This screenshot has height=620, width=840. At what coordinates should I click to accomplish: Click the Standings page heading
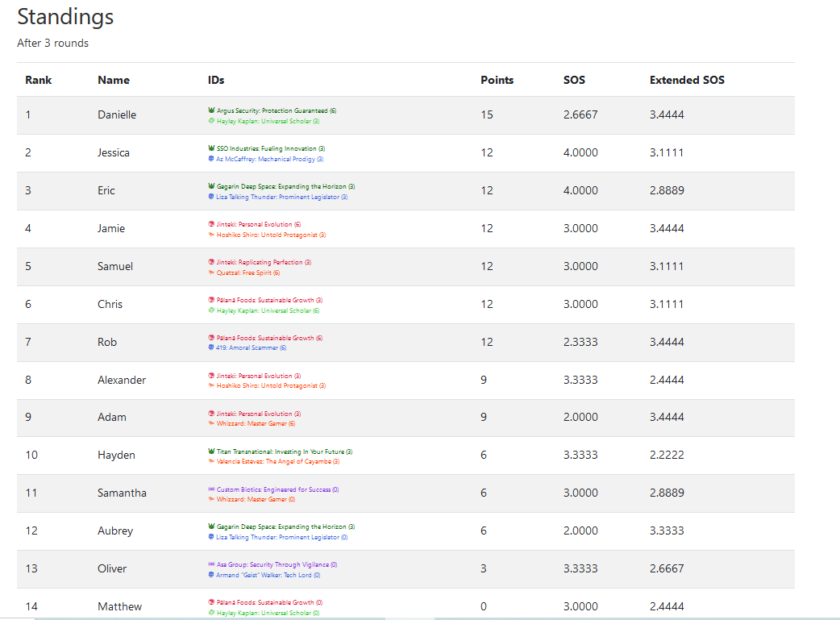click(65, 17)
